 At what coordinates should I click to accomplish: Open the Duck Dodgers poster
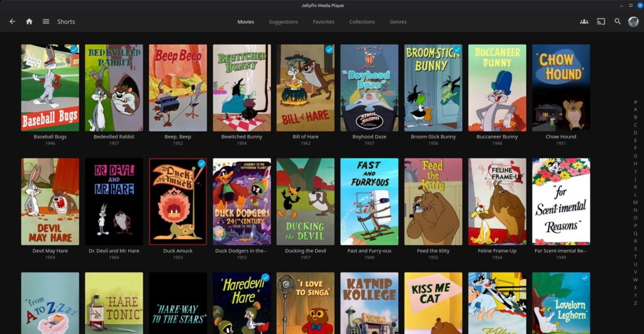tap(241, 202)
